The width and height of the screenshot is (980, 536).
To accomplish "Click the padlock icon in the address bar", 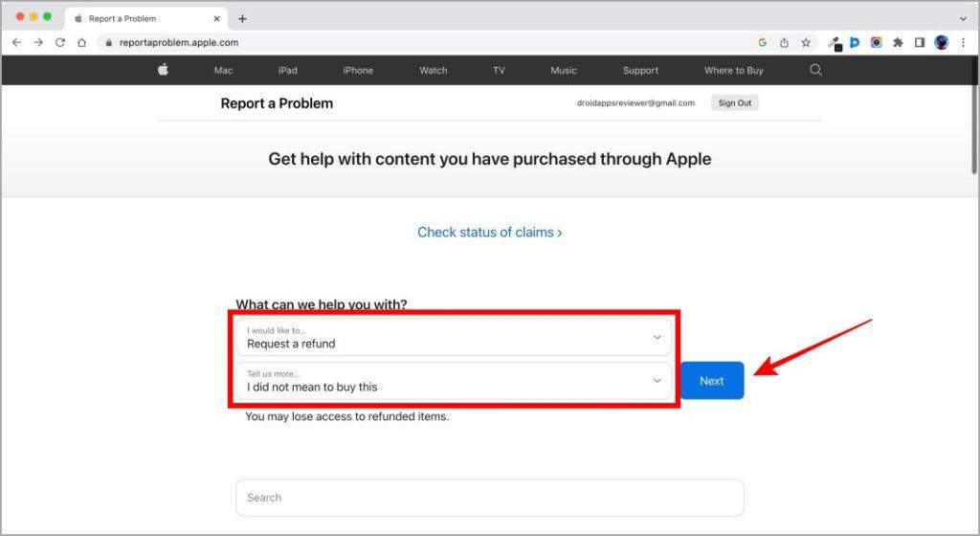I will (109, 42).
